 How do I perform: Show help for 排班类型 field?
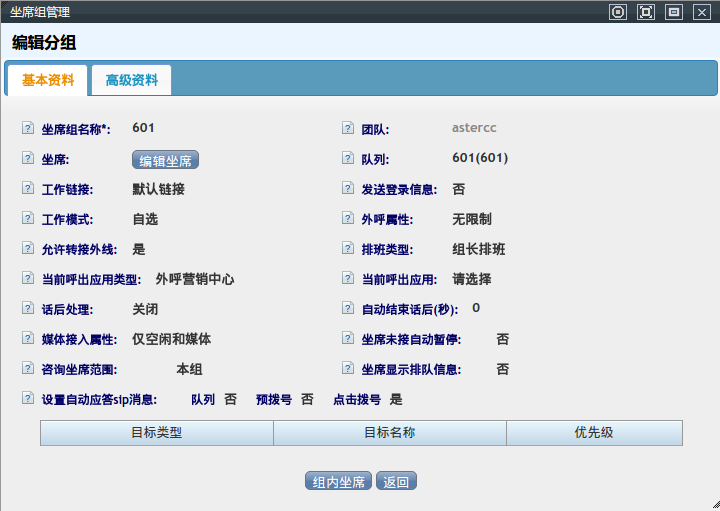(348, 249)
